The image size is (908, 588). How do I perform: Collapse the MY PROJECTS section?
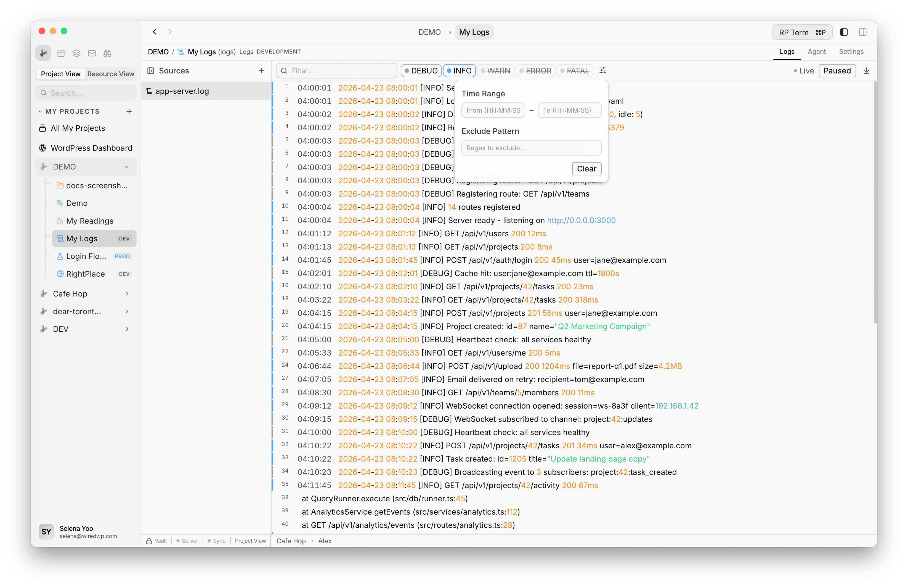[40, 112]
